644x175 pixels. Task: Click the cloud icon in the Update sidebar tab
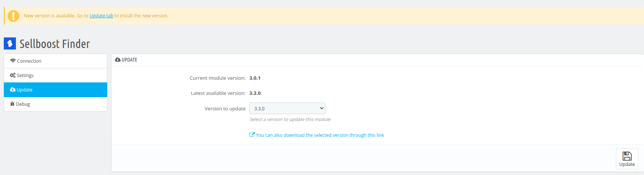(13, 90)
